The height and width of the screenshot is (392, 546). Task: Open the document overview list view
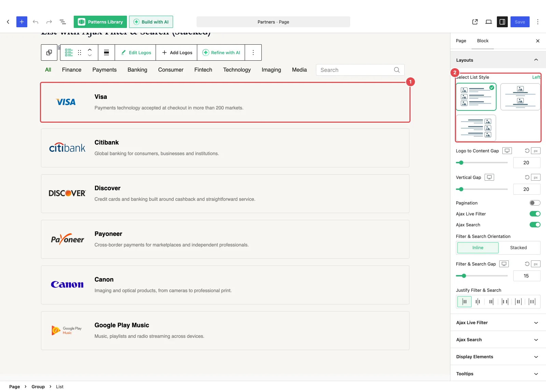pyautogui.click(x=63, y=22)
